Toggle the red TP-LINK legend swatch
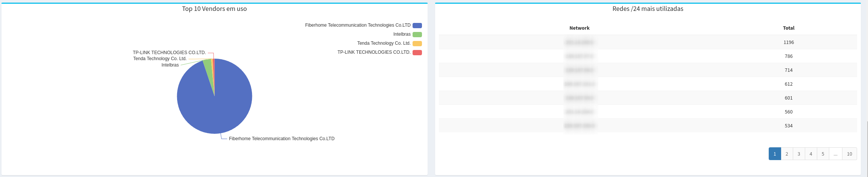868x177 pixels. point(417,53)
